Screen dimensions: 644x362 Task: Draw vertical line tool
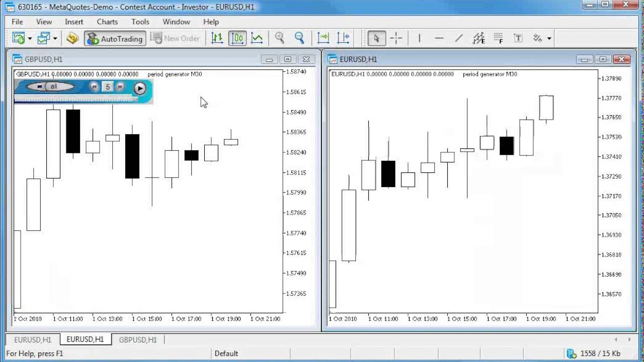419,38
